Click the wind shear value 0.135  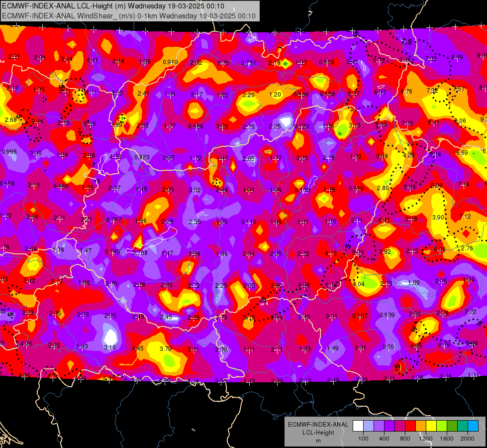[x=302, y=190]
